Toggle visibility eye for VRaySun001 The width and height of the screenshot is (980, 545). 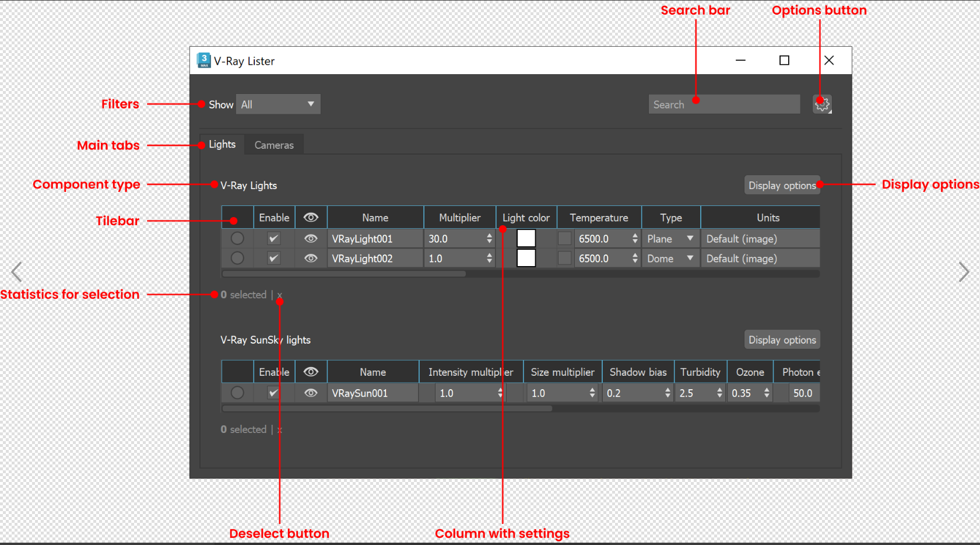311,393
